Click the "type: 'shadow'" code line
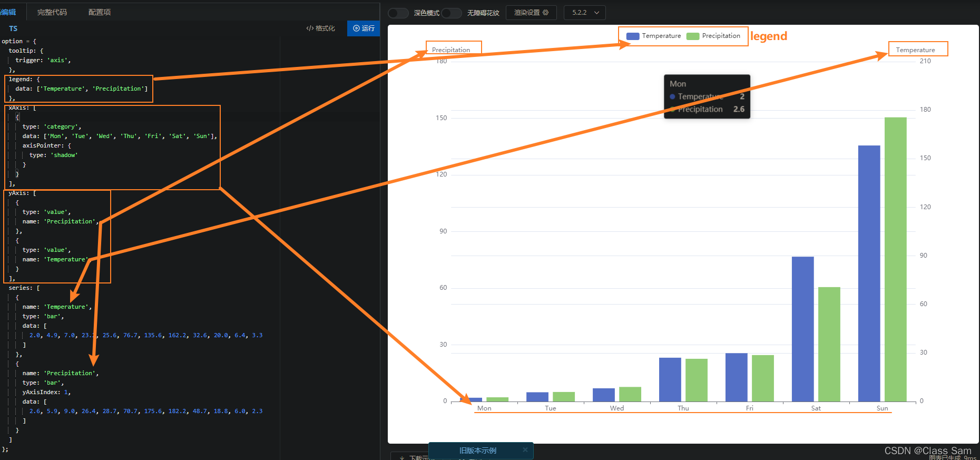Image resolution: width=980 pixels, height=460 pixels. pos(54,155)
